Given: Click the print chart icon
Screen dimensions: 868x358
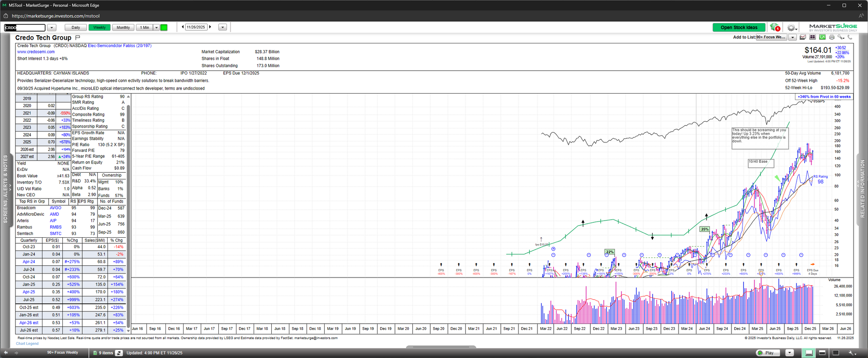Looking at the screenshot, I should [831, 37].
